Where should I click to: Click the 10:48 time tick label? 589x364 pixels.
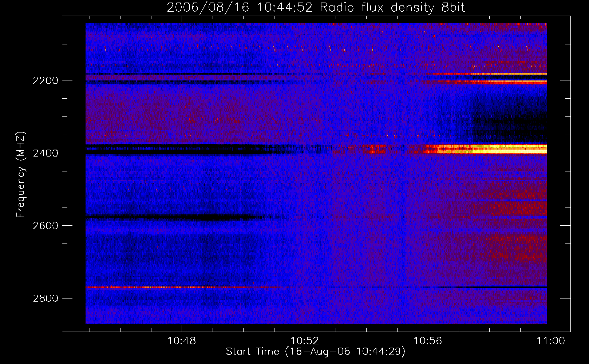[x=181, y=341]
